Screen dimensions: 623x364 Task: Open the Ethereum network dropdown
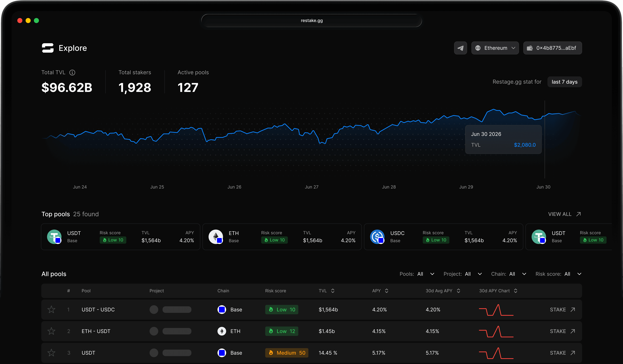pyautogui.click(x=495, y=48)
